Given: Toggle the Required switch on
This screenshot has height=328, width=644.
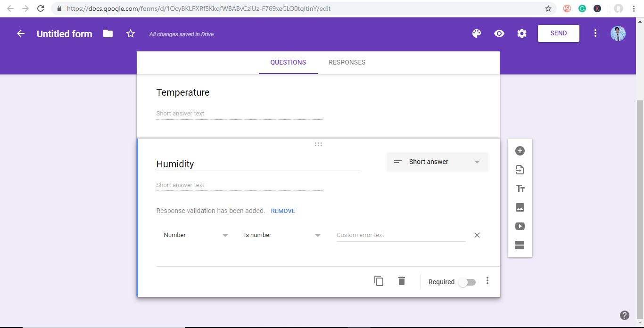Looking at the screenshot, I should (x=467, y=282).
